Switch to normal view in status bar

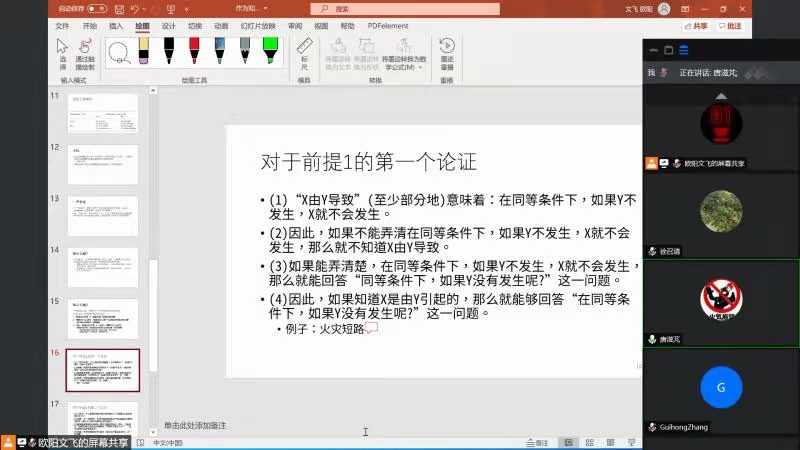pyautogui.click(x=567, y=442)
